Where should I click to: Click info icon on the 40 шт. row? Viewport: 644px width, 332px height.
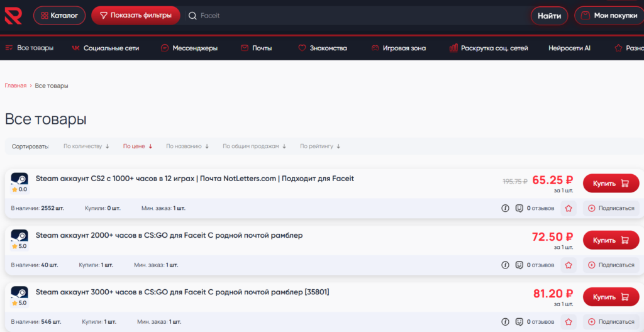pos(505,265)
